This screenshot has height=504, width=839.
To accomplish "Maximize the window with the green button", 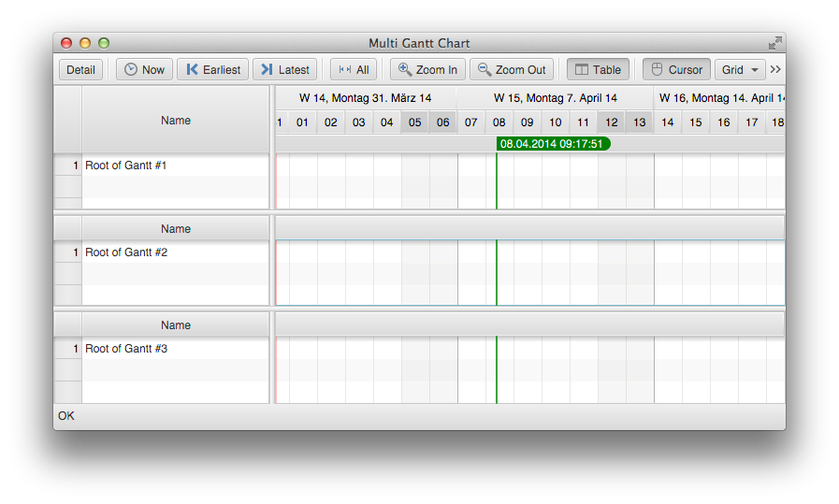I will tap(104, 43).
